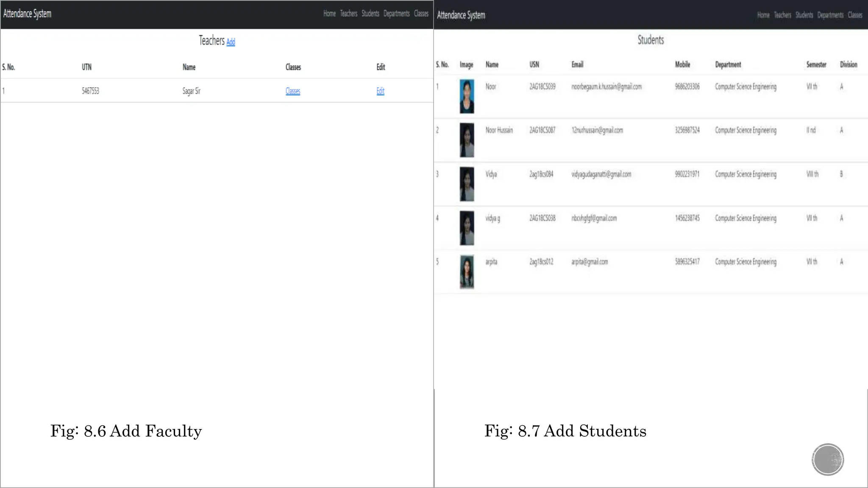Open Students in left navbar

pos(370,14)
